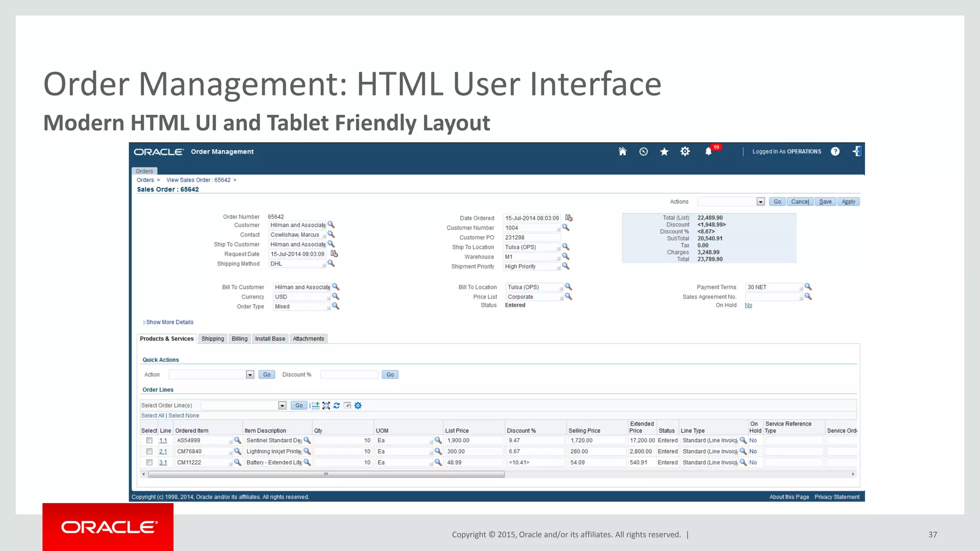
Task: Search Payment Terms 30 NET magnifier
Action: [808, 287]
